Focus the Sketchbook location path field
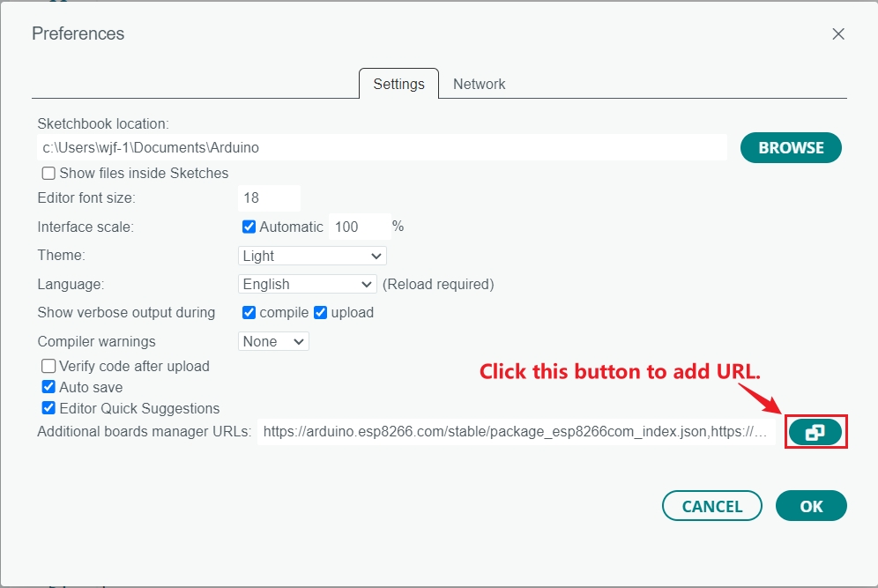878x588 pixels. 382,148
